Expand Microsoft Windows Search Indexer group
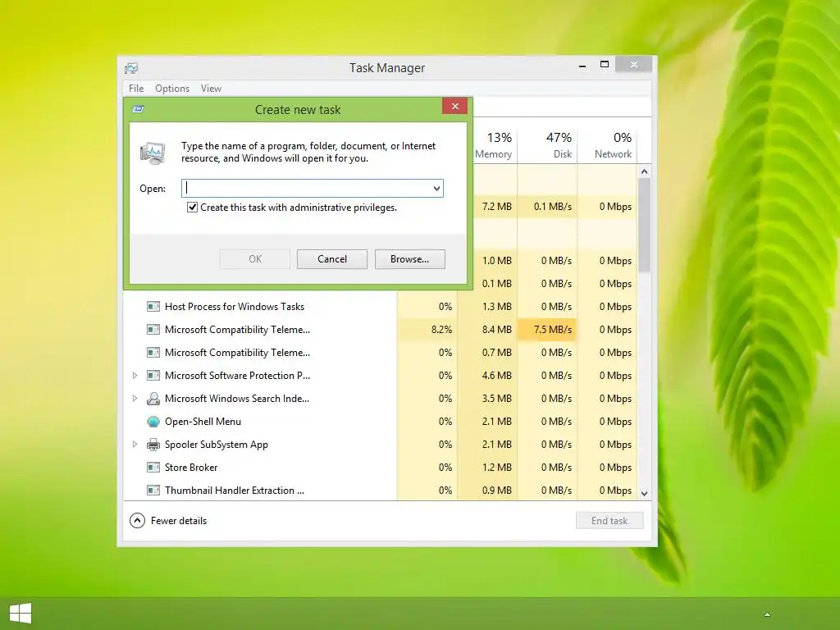The width and height of the screenshot is (840, 630). click(x=135, y=399)
